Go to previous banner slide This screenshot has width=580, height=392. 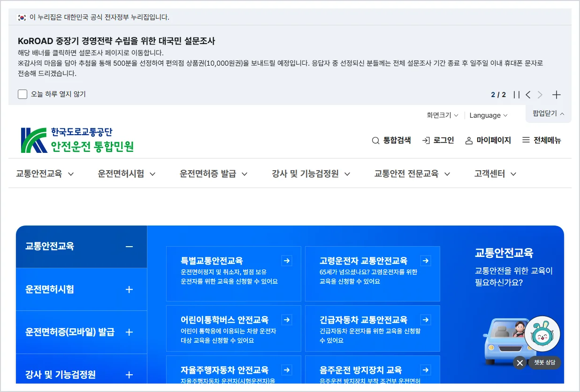point(528,95)
